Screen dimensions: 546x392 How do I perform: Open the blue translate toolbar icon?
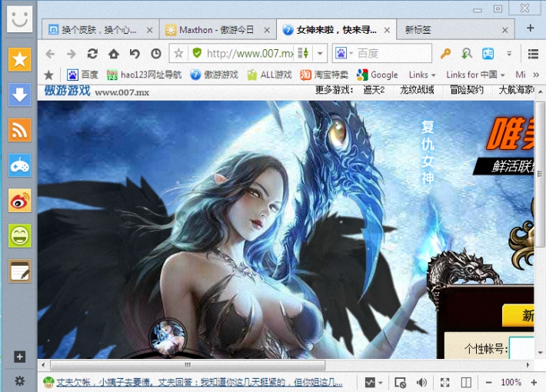(x=488, y=53)
